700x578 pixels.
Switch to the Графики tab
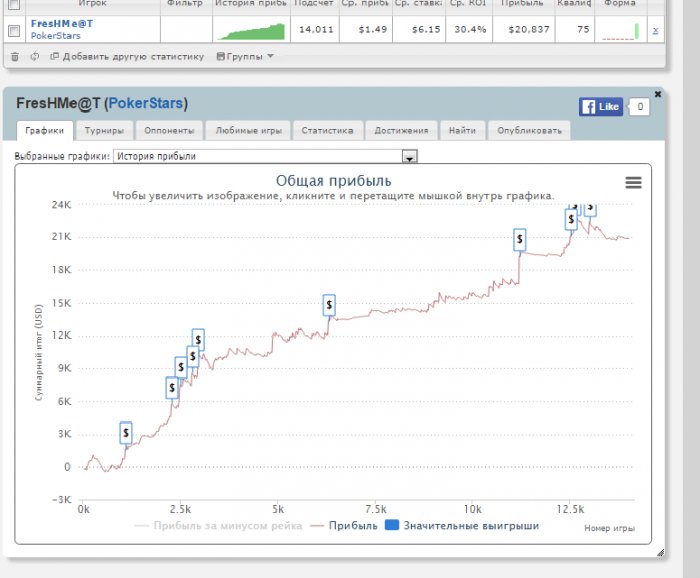(x=45, y=131)
